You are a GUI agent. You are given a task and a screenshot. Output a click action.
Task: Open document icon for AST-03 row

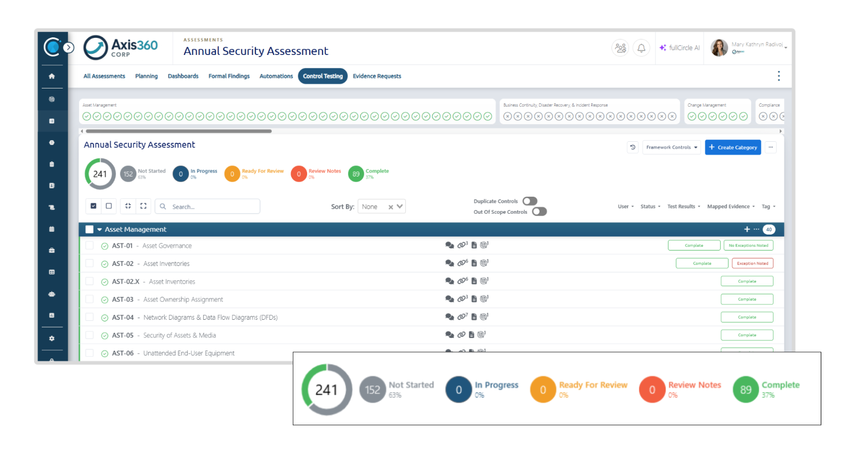pyautogui.click(x=474, y=299)
